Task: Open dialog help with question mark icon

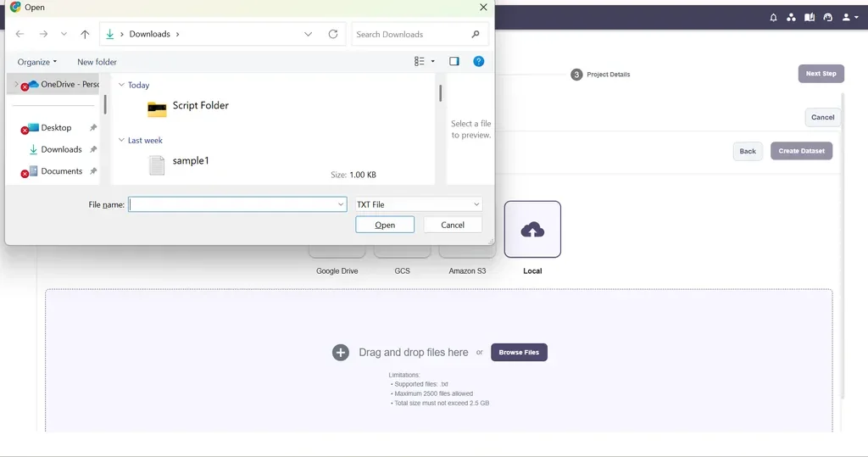Action: (x=479, y=62)
